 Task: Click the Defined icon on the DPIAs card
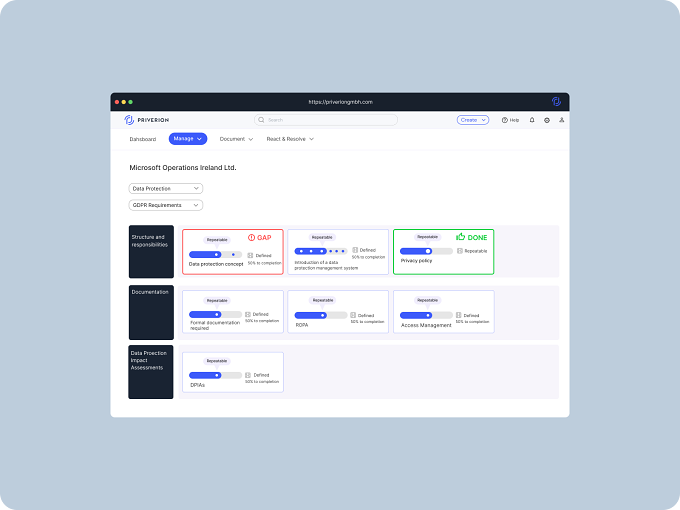tap(248, 375)
